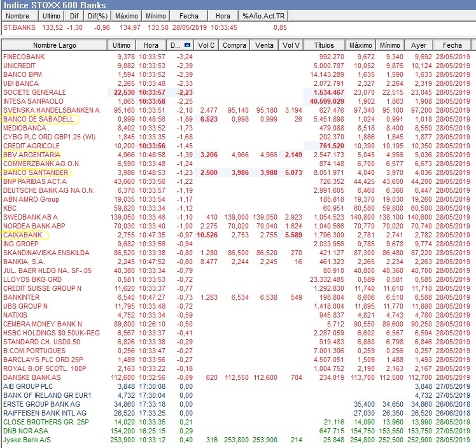This screenshot has height=448, width=476.
Task: Select the BBV ARGENTARIA row
Action: pos(32,155)
